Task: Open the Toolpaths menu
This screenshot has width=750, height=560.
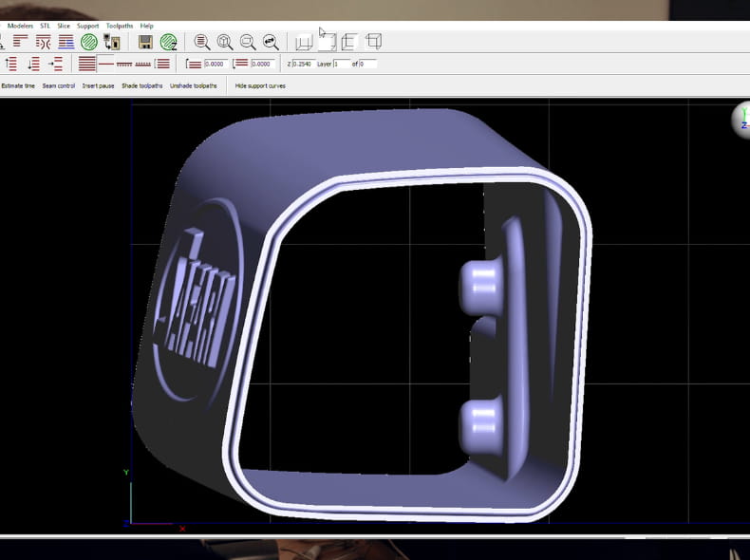Action: click(x=120, y=26)
